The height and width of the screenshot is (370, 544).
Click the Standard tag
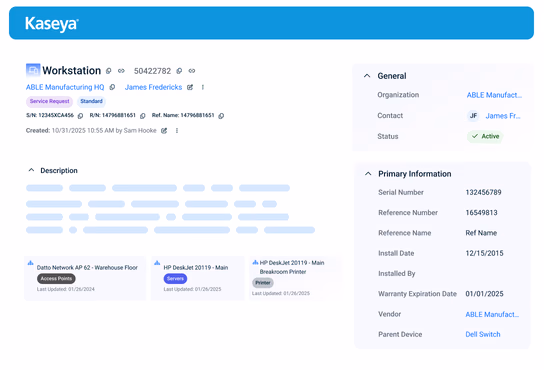click(x=92, y=101)
